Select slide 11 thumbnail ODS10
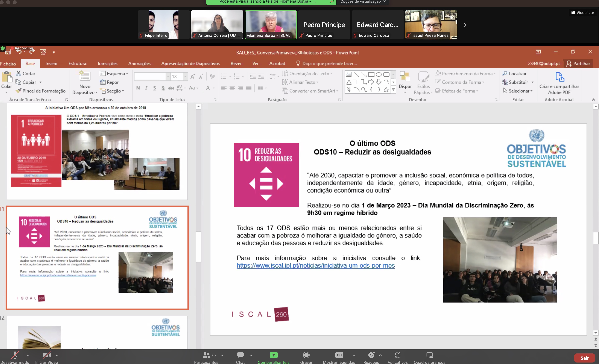This screenshot has width=599, height=364. (97, 258)
